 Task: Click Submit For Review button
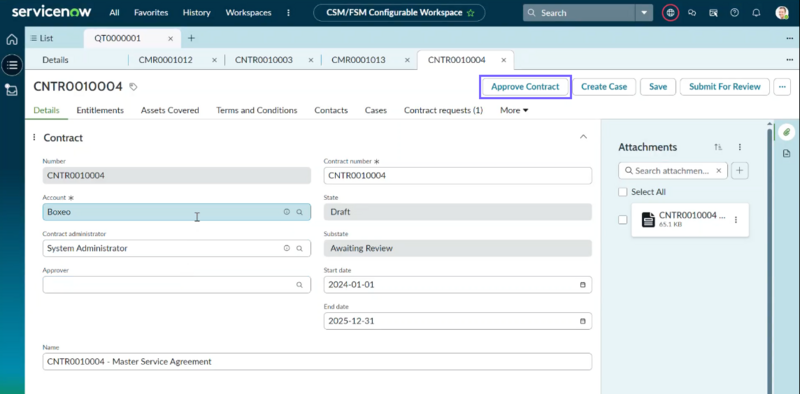click(724, 87)
